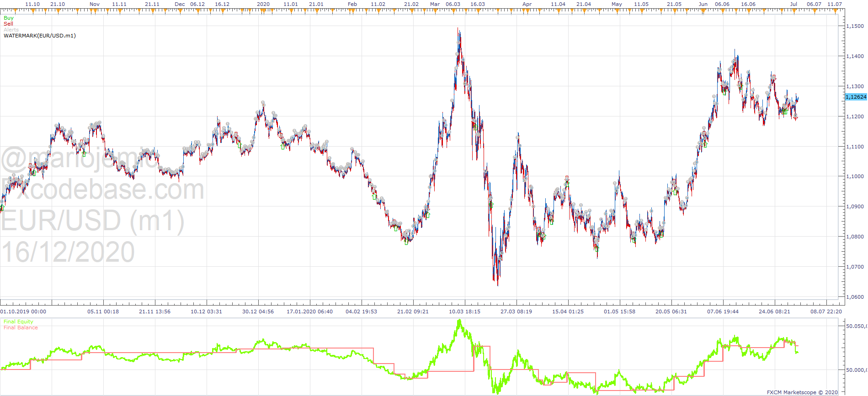Click the 11.10 date on top timeline

32,4
